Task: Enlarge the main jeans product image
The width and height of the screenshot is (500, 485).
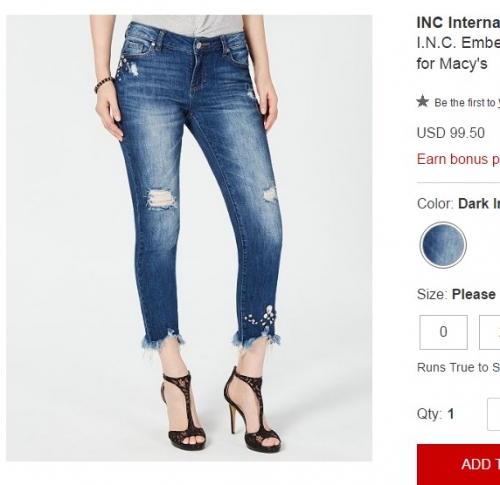Action: pyautogui.click(x=189, y=238)
